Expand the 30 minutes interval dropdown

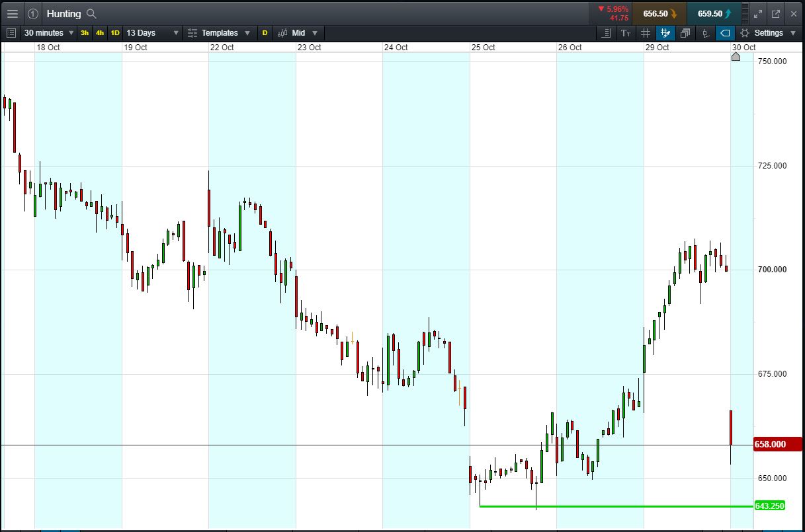(x=49, y=33)
